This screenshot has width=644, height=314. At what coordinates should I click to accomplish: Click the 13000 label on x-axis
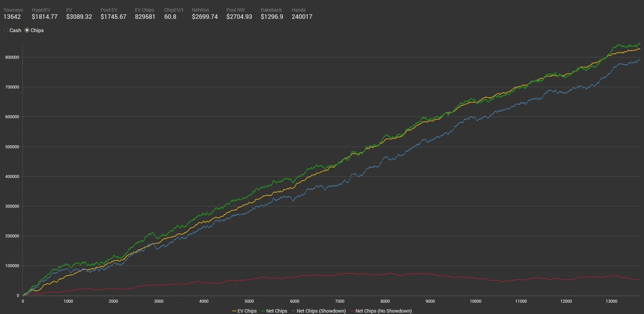click(x=611, y=302)
